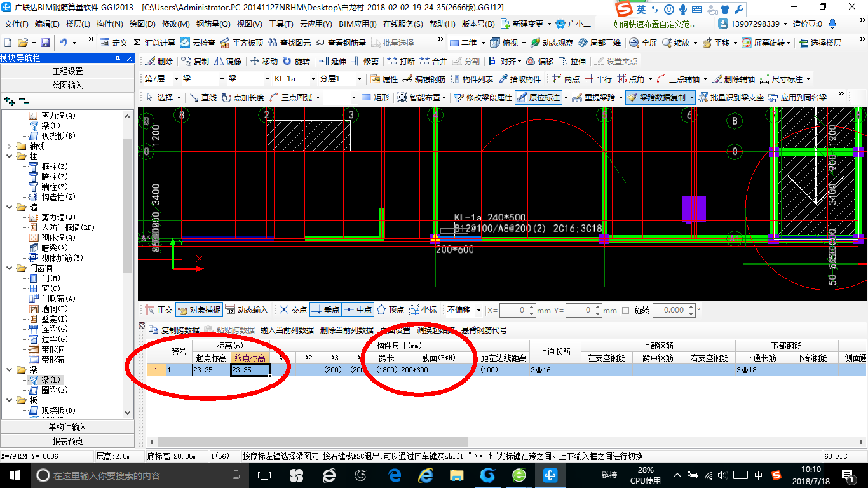Toggle 中点 midpoint snap

[x=358, y=309]
